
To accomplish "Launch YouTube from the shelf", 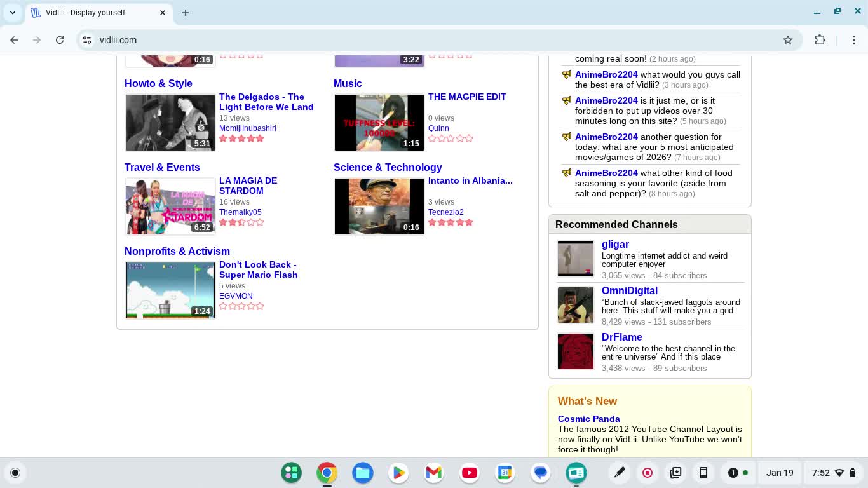I will tap(470, 473).
